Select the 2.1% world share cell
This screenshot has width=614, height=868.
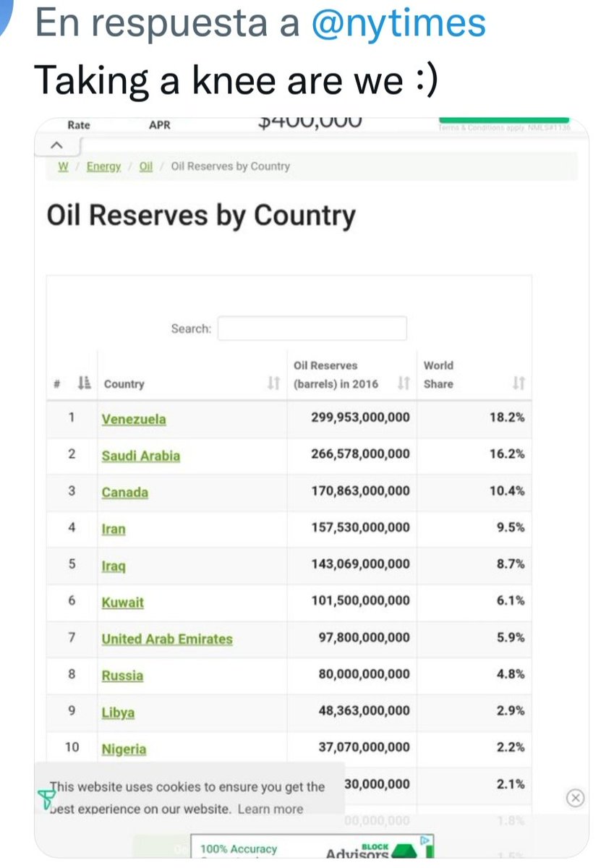(511, 784)
